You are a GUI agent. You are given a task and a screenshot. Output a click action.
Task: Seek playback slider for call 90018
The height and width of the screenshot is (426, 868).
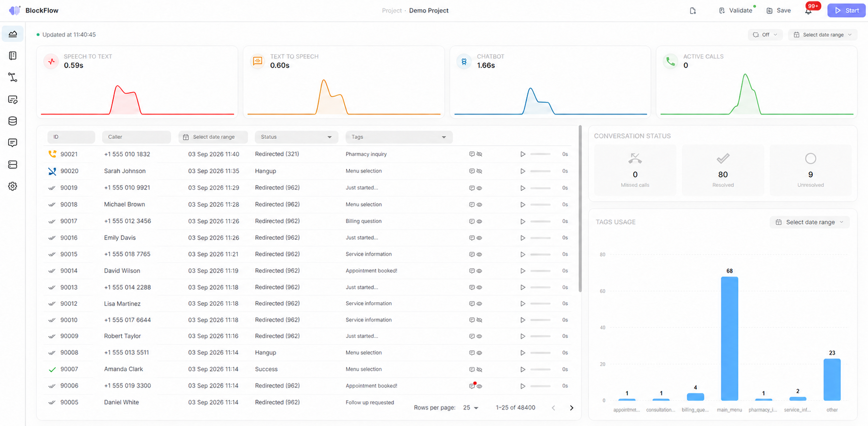(x=540, y=205)
